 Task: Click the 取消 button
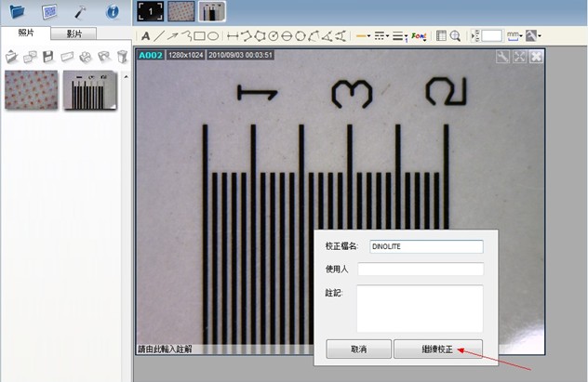point(357,349)
